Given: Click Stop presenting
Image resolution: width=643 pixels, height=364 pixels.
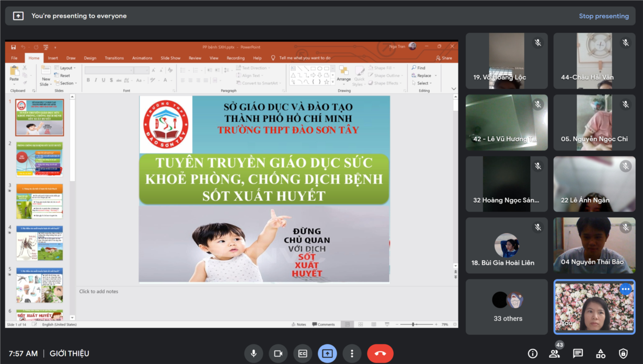Looking at the screenshot, I should (x=603, y=16).
